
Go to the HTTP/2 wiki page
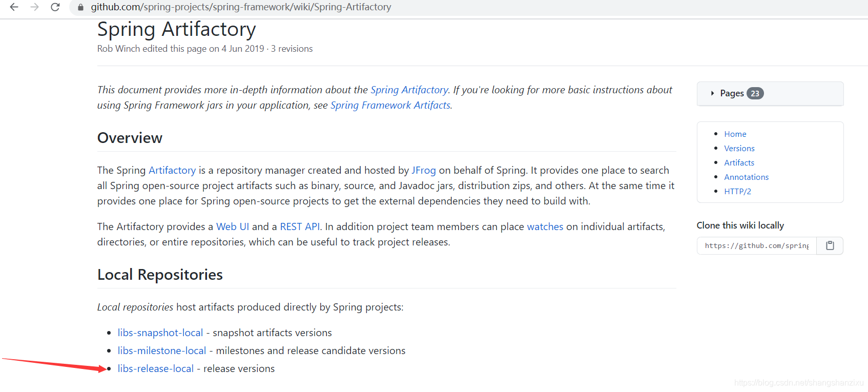point(737,191)
